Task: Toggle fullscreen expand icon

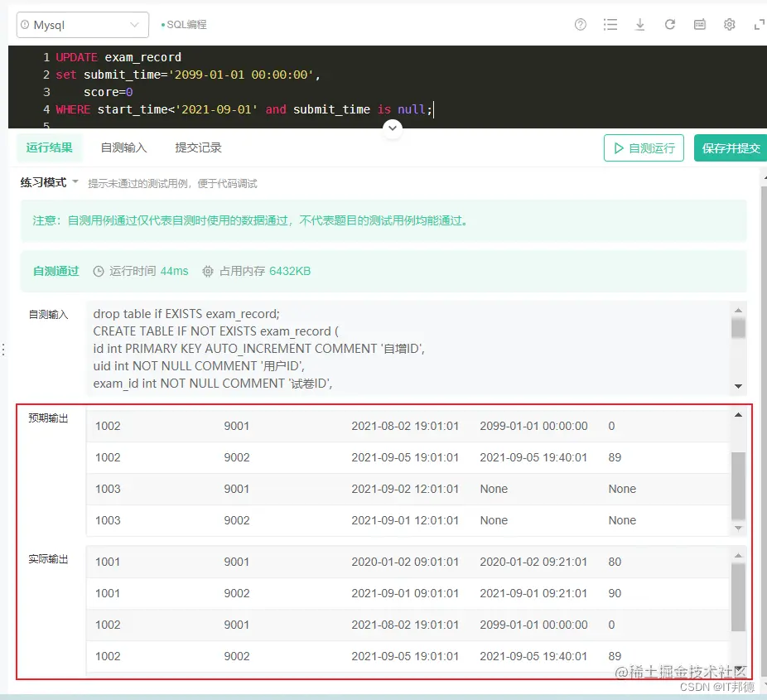Action: (x=760, y=25)
